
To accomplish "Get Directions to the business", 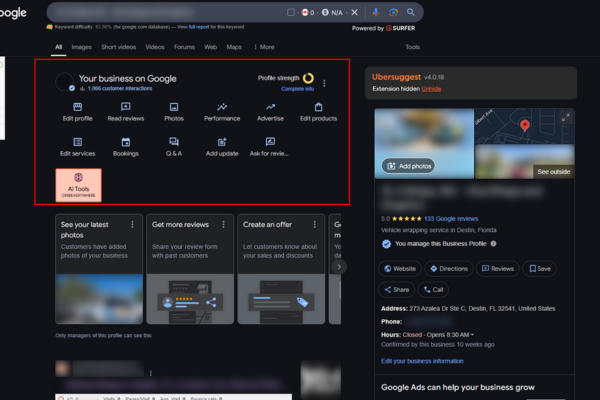I will pyautogui.click(x=448, y=269).
